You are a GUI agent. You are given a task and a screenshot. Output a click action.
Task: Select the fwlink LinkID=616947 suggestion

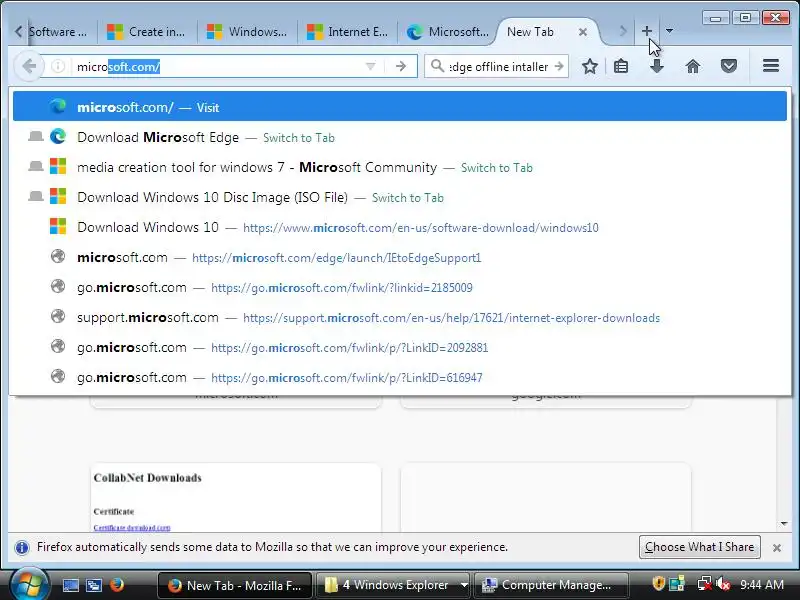tap(399, 378)
